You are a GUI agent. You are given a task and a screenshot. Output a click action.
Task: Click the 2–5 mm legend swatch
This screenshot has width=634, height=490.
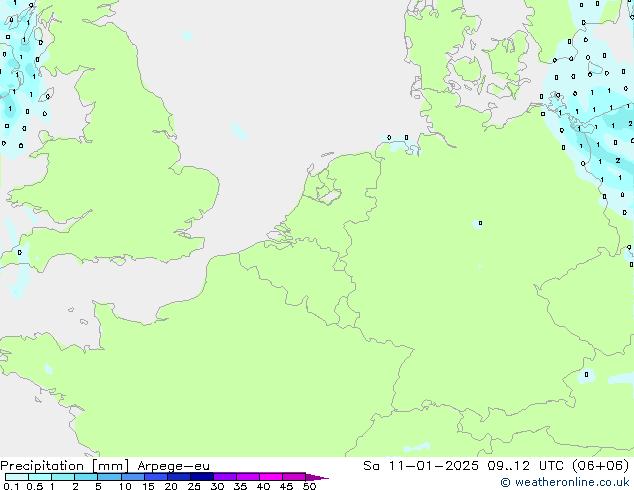click(x=86, y=477)
